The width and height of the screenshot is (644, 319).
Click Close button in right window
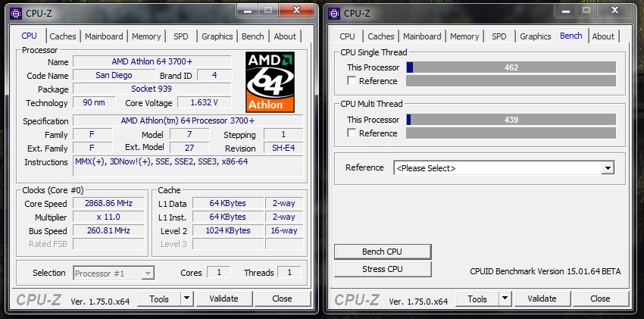point(601,299)
